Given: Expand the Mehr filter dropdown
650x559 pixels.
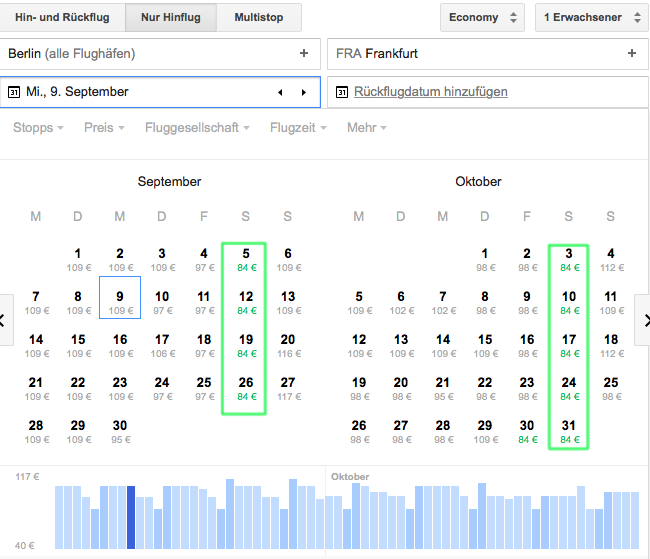Looking at the screenshot, I should (x=366, y=128).
